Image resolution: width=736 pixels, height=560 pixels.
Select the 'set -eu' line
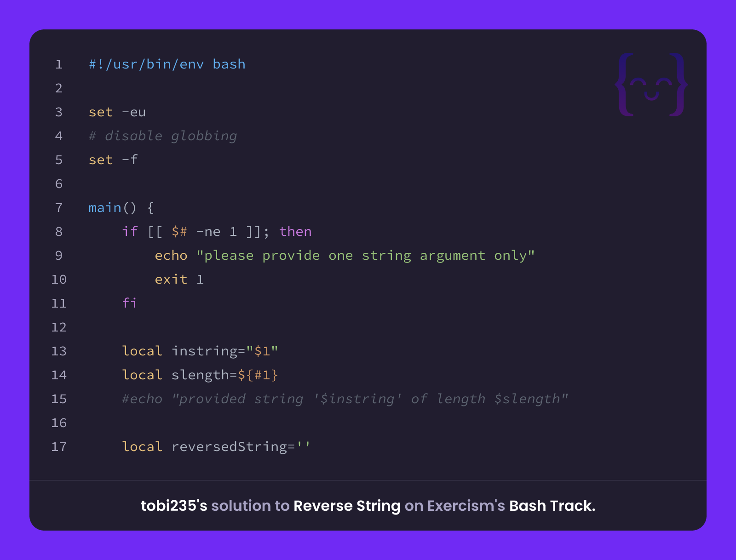click(117, 112)
